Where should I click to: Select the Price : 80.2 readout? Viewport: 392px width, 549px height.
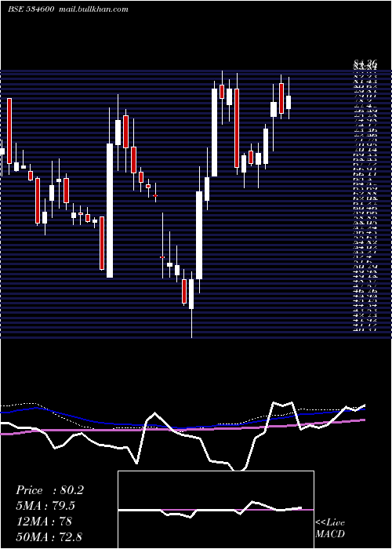pyautogui.click(x=49, y=490)
